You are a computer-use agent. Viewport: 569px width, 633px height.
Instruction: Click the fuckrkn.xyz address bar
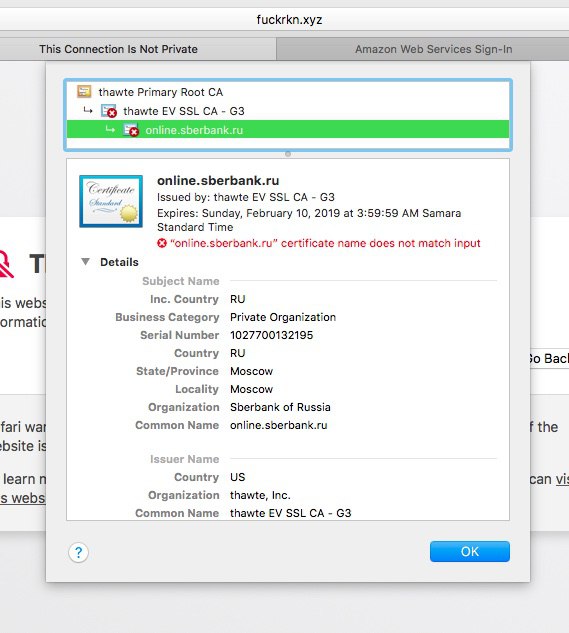click(284, 19)
